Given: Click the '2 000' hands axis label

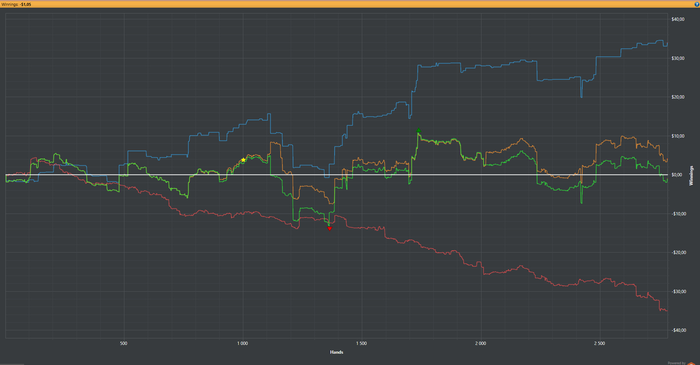Looking at the screenshot, I should (x=480, y=344).
